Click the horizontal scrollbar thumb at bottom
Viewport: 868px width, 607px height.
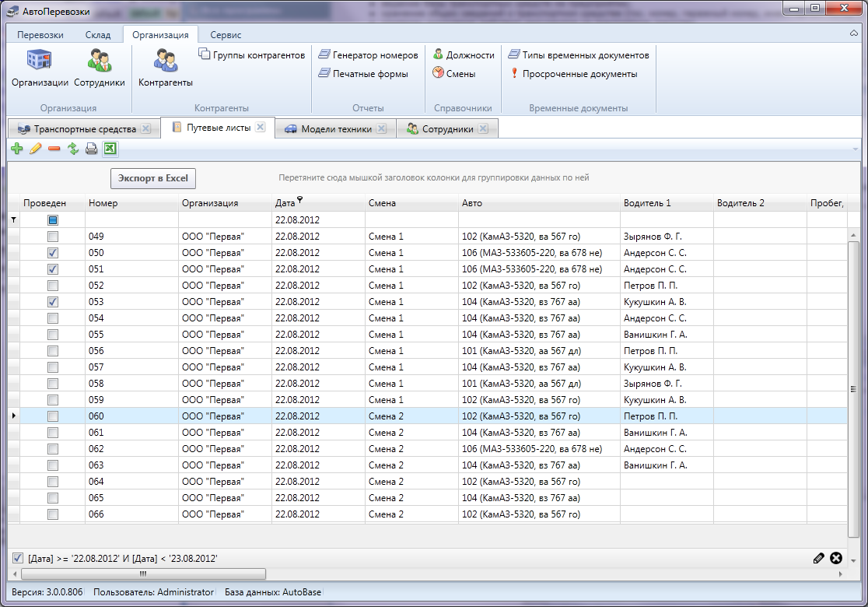[x=143, y=574]
